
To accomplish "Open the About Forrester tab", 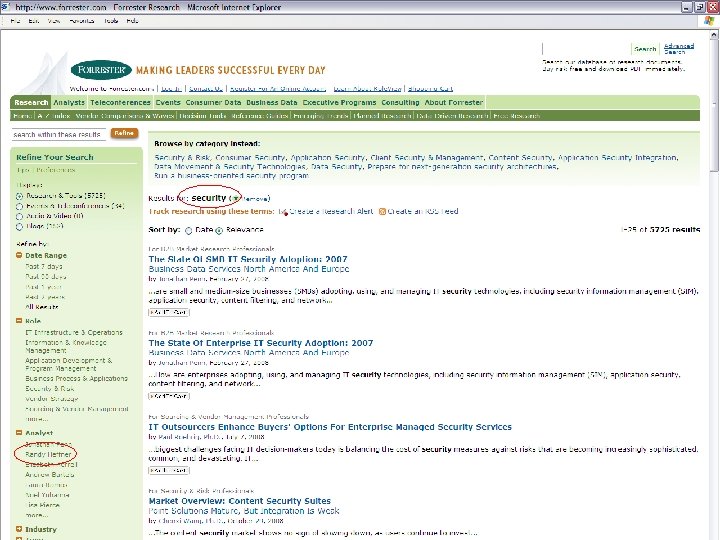I will point(454,102).
